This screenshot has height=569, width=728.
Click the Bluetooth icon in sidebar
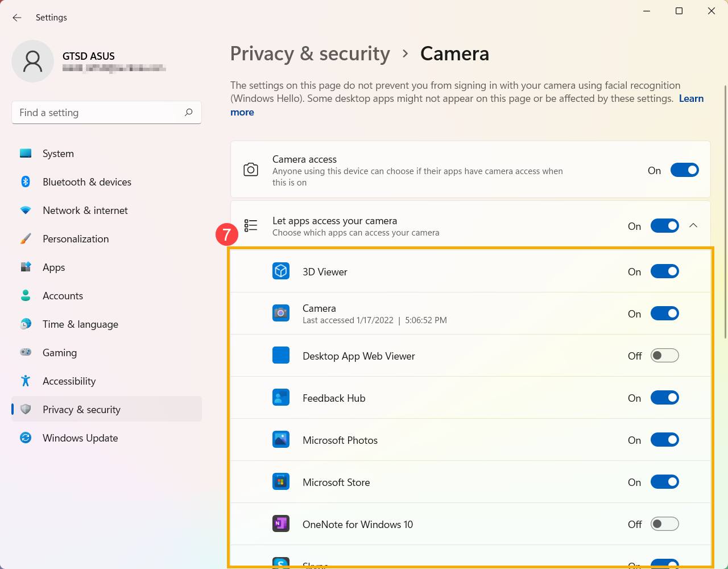(26, 182)
